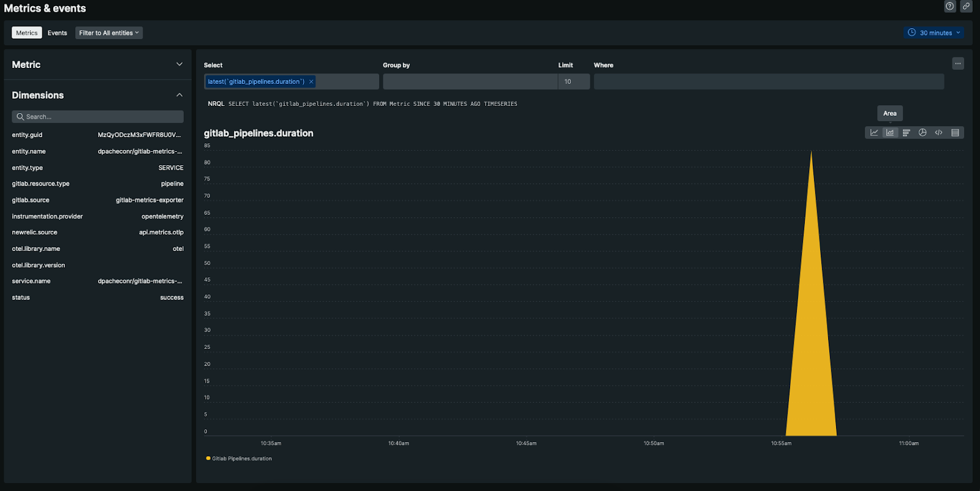Select the otel.library.version dimension
This screenshot has height=491, width=980.
(39, 265)
